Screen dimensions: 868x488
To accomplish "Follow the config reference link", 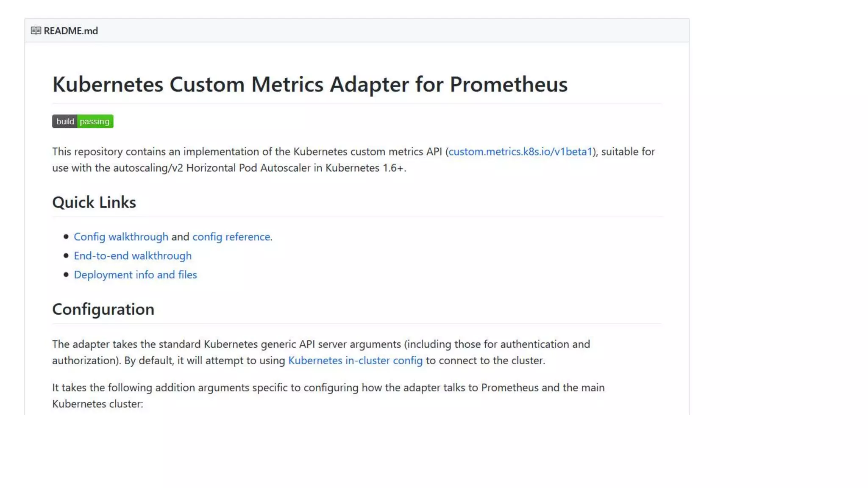I will (x=231, y=236).
